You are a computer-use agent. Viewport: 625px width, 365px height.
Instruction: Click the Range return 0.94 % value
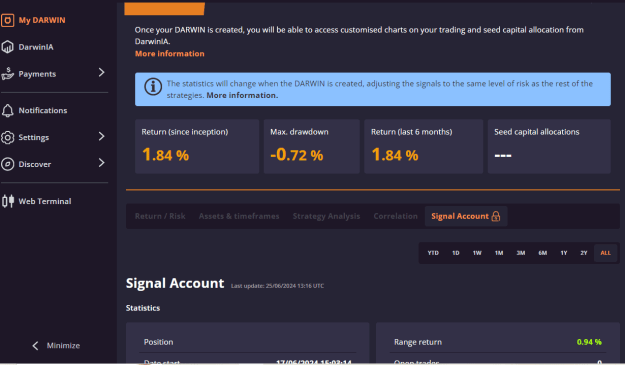(x=589, y=342)
